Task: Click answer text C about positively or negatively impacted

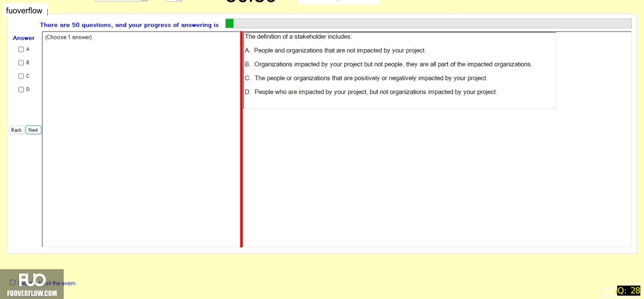Action: (x=366, y=78)
